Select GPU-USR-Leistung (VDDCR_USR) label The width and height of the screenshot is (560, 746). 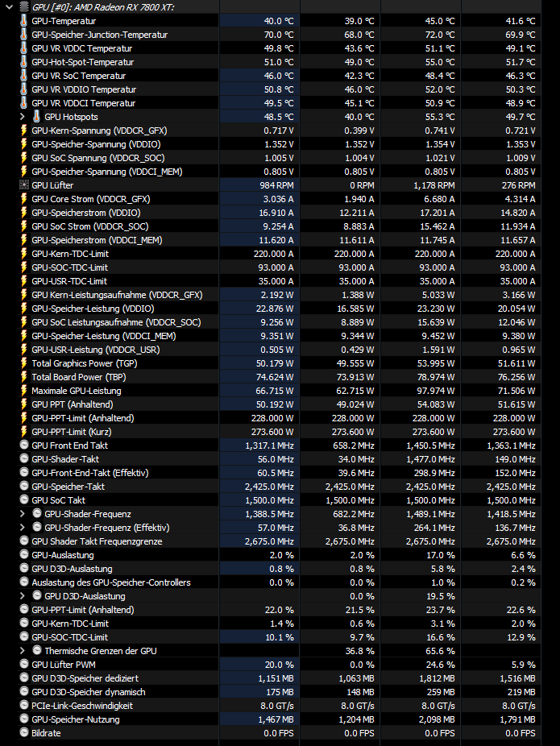click(96, 350)
